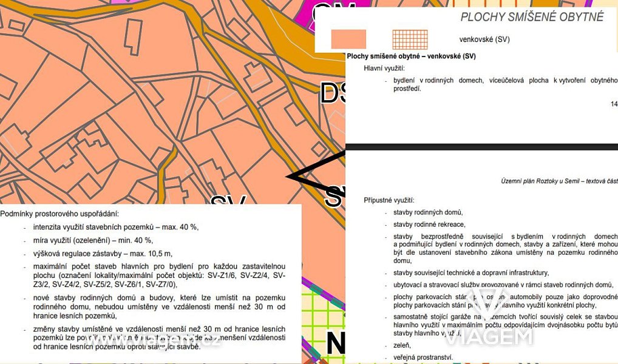Viewport: 618px width, 364px height.
Task: Select the 'samostatně stojící garáže' paragraph
Action: tap(506, 325)
